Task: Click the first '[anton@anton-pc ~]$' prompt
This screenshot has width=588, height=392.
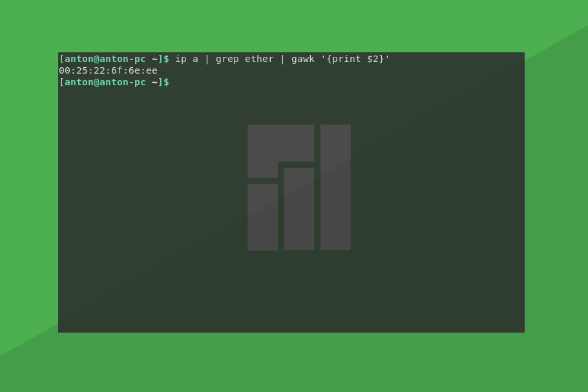Action: pyautogui.click(x=114, y=59)
